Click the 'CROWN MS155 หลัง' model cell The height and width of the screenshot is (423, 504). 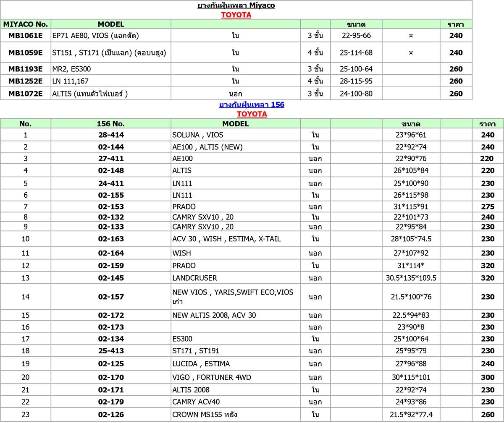coord(236,415)
